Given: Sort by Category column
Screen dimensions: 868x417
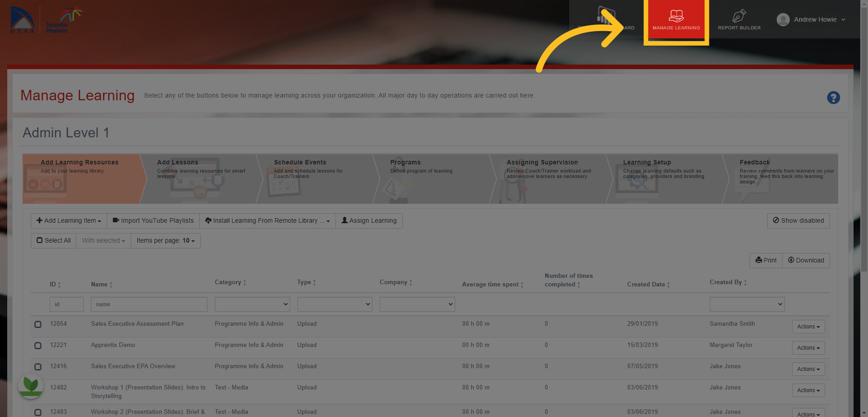Looking at the screenshot, I should point(245,282).
